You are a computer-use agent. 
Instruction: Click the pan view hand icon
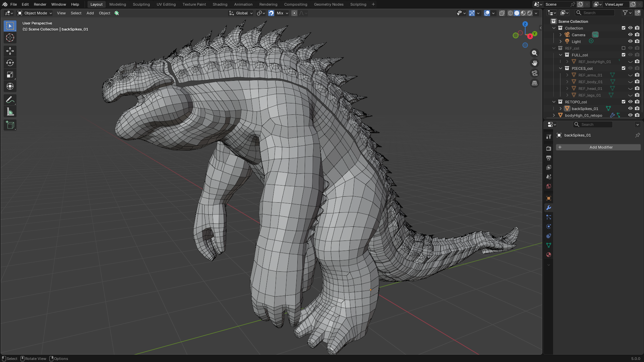pyautogui.click(x=535, y=63)
